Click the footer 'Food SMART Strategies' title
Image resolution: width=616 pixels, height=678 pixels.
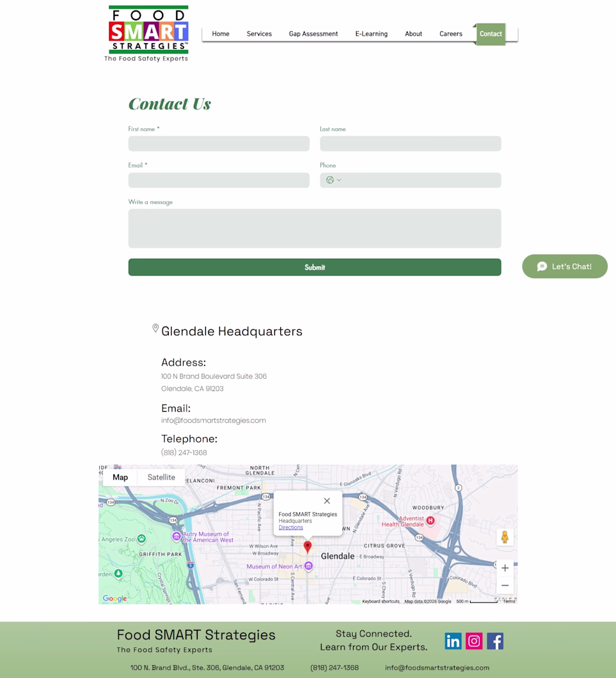(196, 635)
